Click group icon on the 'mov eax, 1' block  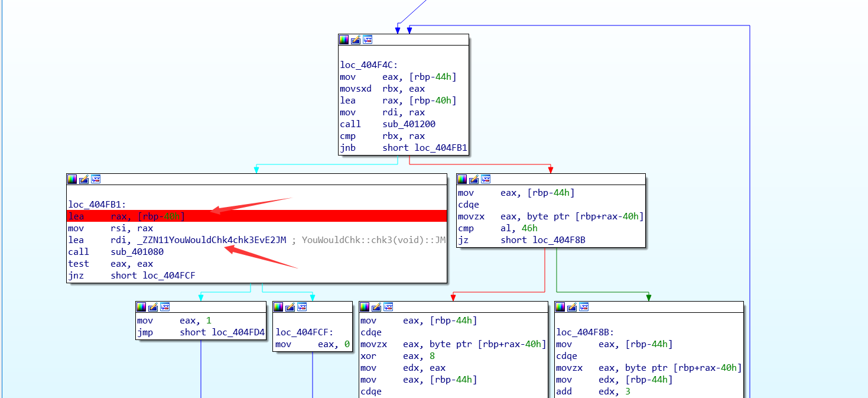click(165, 307)
